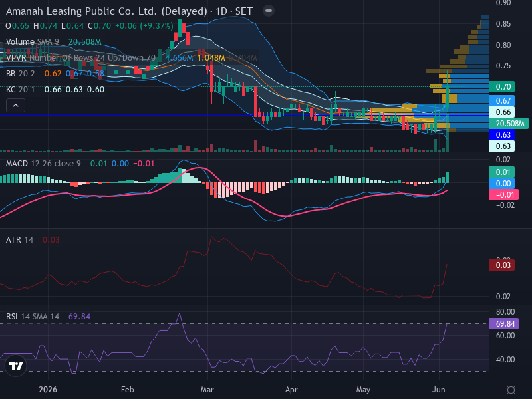Screen dimensions: 532x399
Task: Select the MACD 12 26 close 9 legend
Action: click(43, 164)
